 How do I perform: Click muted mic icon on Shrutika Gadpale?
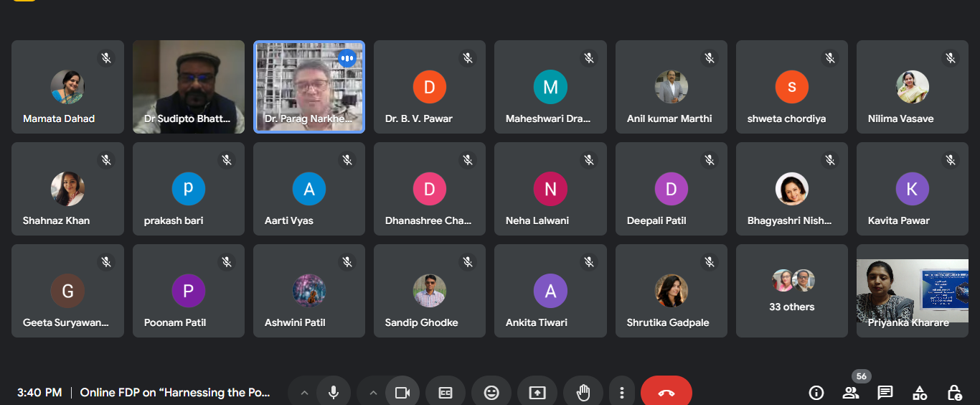click(710, 262)
